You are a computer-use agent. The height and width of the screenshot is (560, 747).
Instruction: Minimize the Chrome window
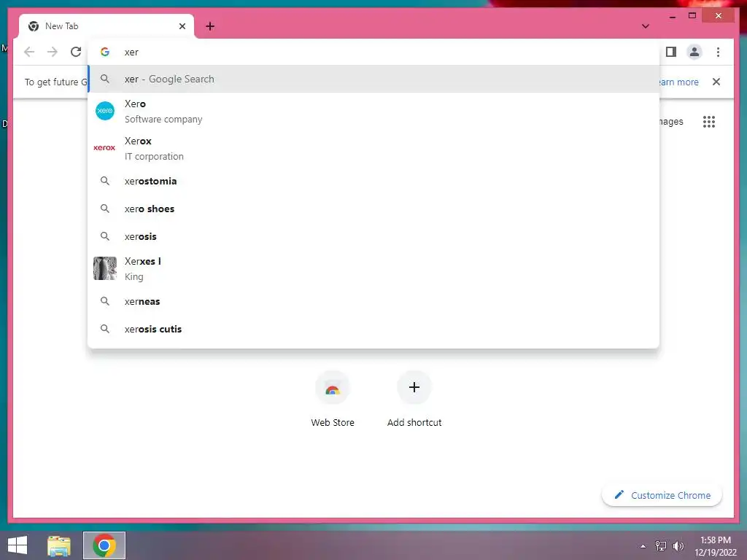[672, 16]
